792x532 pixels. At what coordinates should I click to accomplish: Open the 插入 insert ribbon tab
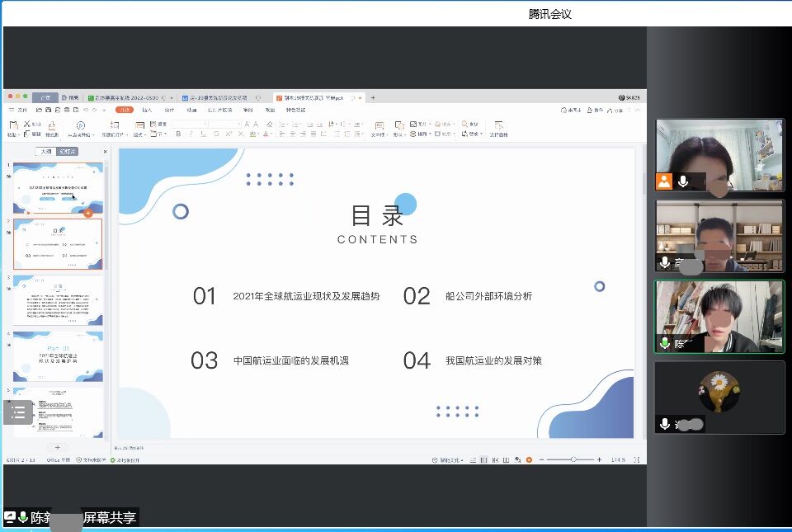click(x=147, y=109)
